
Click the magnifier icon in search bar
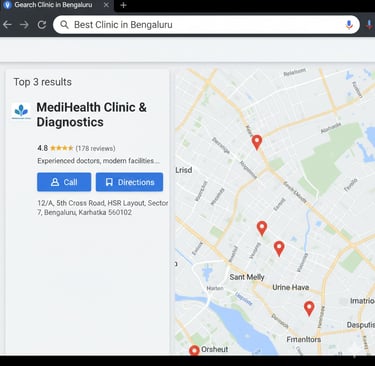(64, 25)
